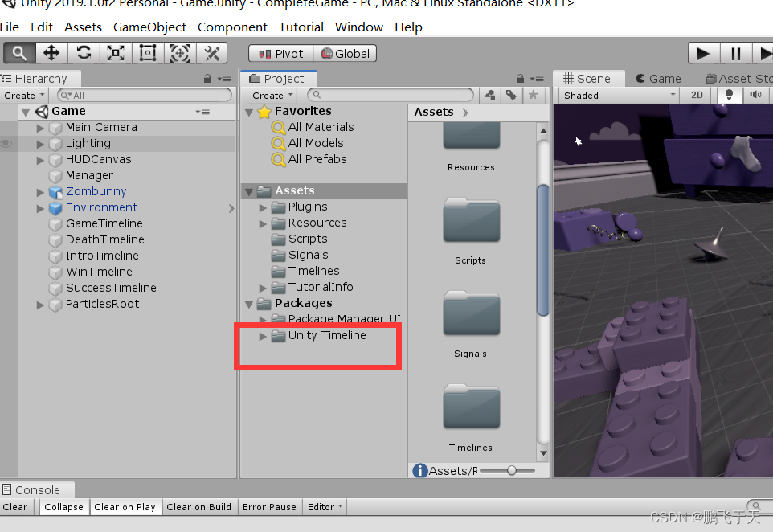
Task: Open Shaded draw mode dropdown
Action: 620,95
